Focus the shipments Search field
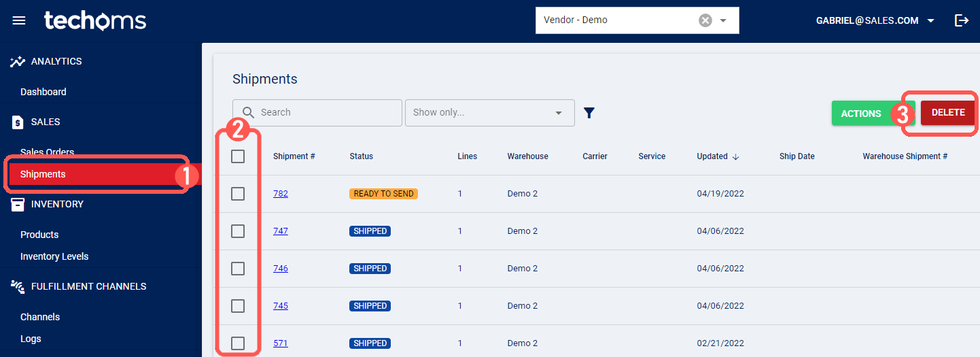This screenshot has width=980, height=357. click(x=317, y=113)
